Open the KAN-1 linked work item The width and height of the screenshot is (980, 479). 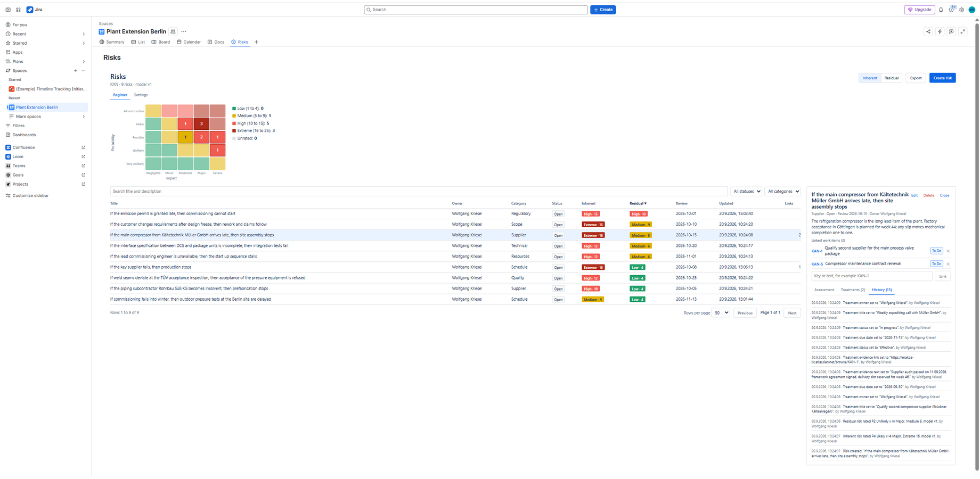tap(817, 251)
